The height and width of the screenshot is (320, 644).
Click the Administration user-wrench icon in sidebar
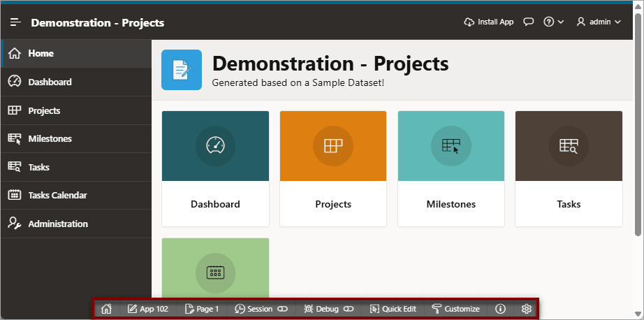click(15, 224)
